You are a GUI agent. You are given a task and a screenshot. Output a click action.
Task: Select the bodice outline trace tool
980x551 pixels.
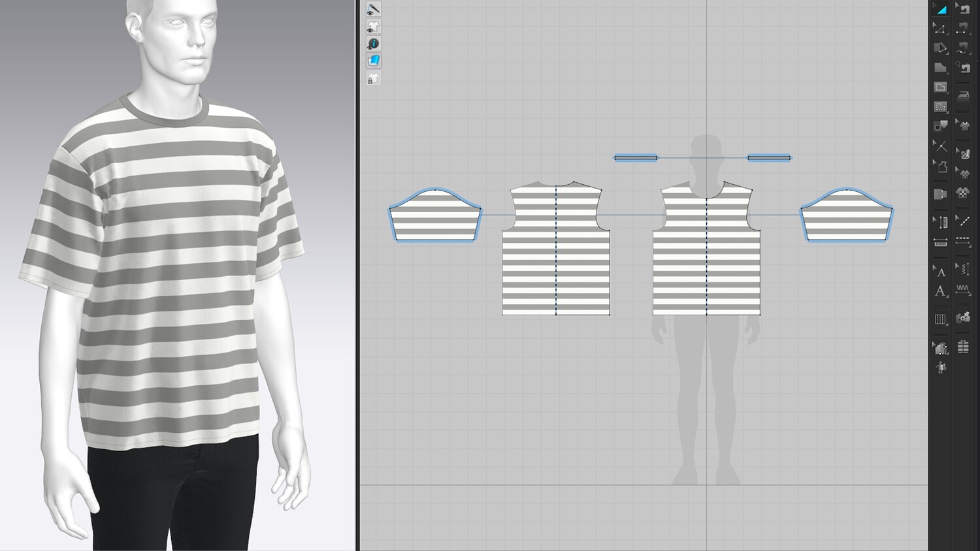(940, 166)
